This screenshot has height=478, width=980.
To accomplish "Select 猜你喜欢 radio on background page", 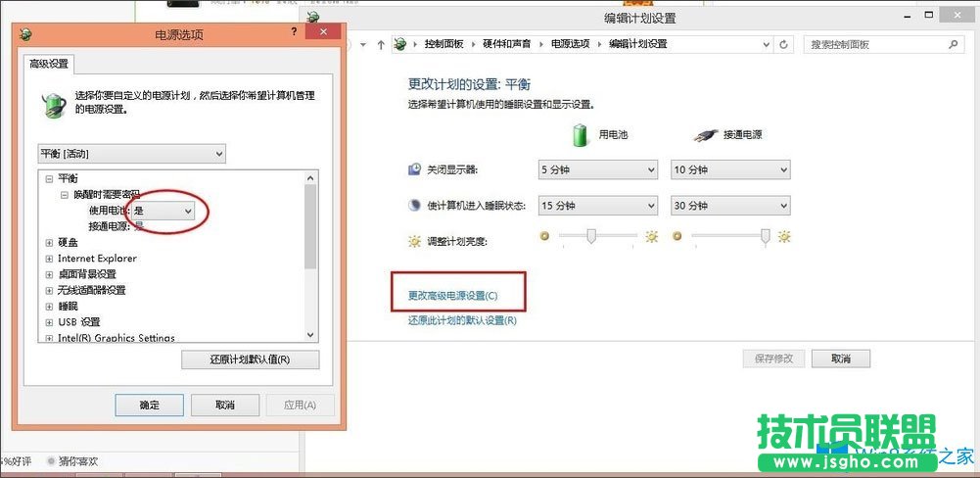I will point(51,461).
